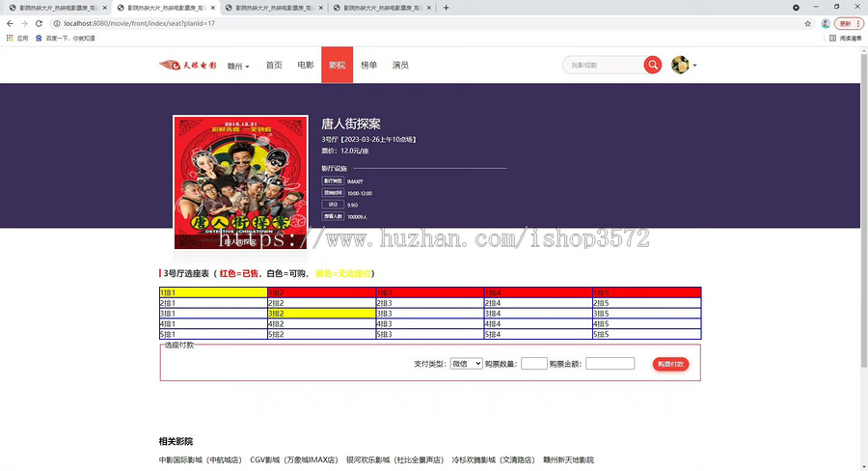Open 赣州新天地影院 link

point(568,460)
